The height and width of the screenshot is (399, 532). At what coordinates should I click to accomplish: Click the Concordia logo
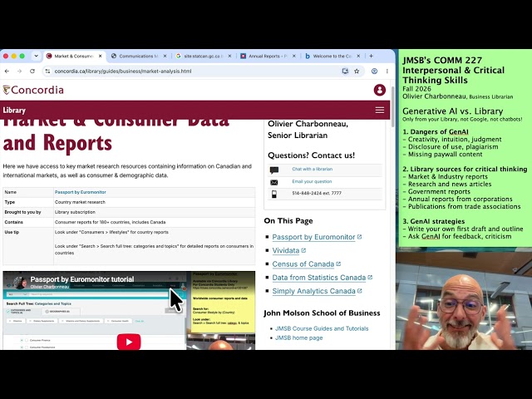tap(33, 90)
